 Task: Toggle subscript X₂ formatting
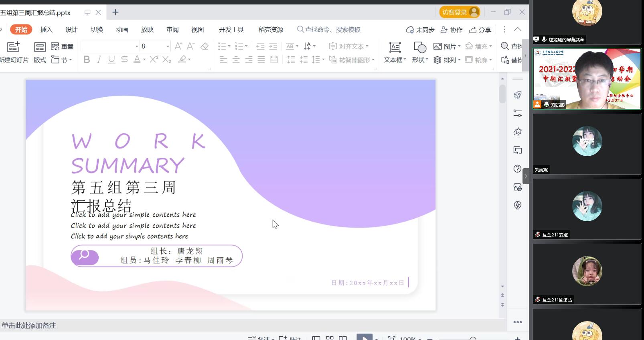(x=167, y=59)
